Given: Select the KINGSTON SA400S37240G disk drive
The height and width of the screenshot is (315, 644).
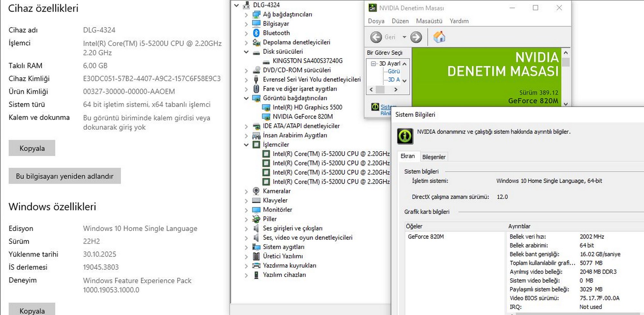Looking at the screenshot, I should click(x=307, y=61).
